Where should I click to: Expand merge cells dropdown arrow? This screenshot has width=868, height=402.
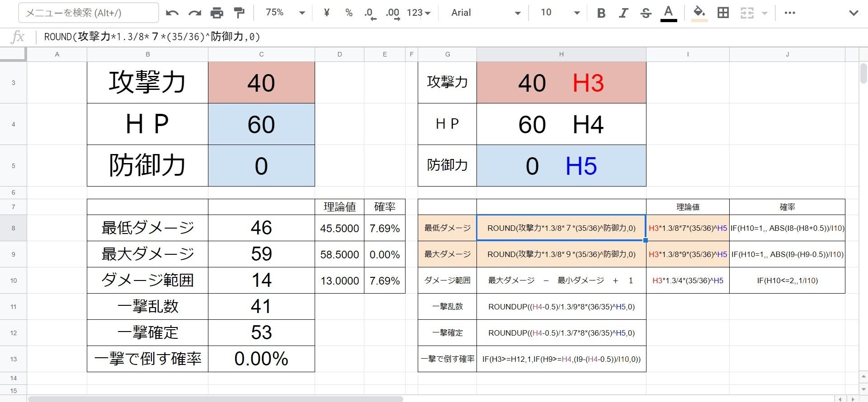[x=764, y=13]
